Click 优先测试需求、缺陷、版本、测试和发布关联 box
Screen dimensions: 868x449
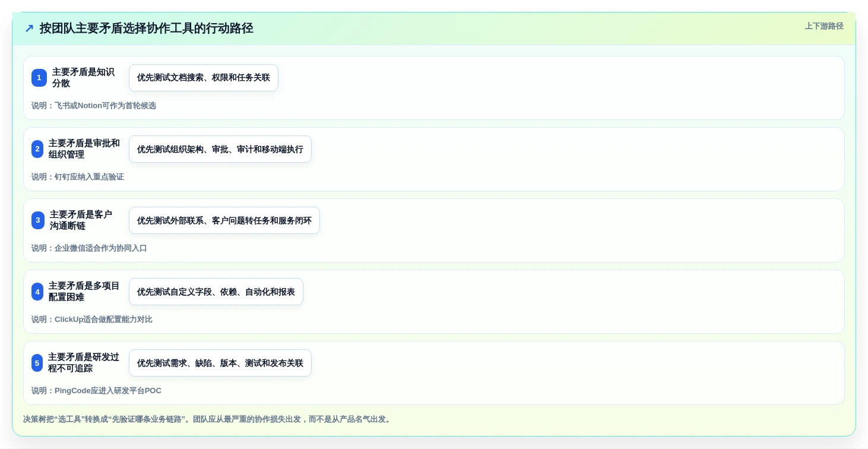(x=220, y=363)
